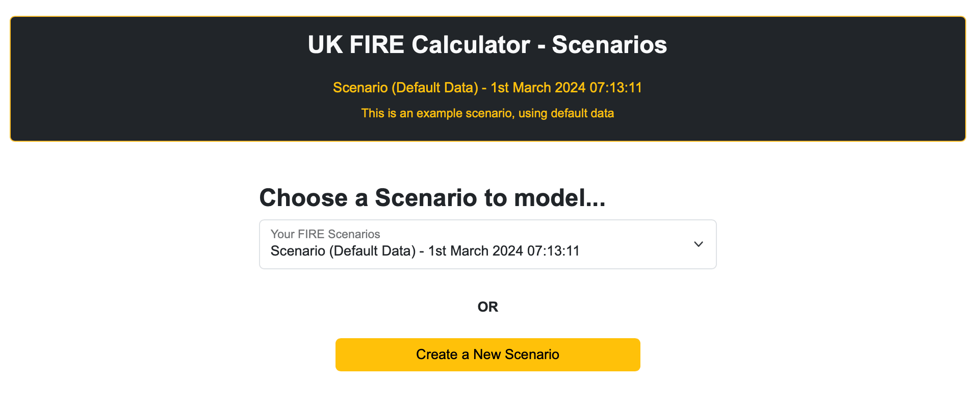Click the OR separator text
Image resolution: width=980 pixels, height=405 pixels.
point(487,307)
